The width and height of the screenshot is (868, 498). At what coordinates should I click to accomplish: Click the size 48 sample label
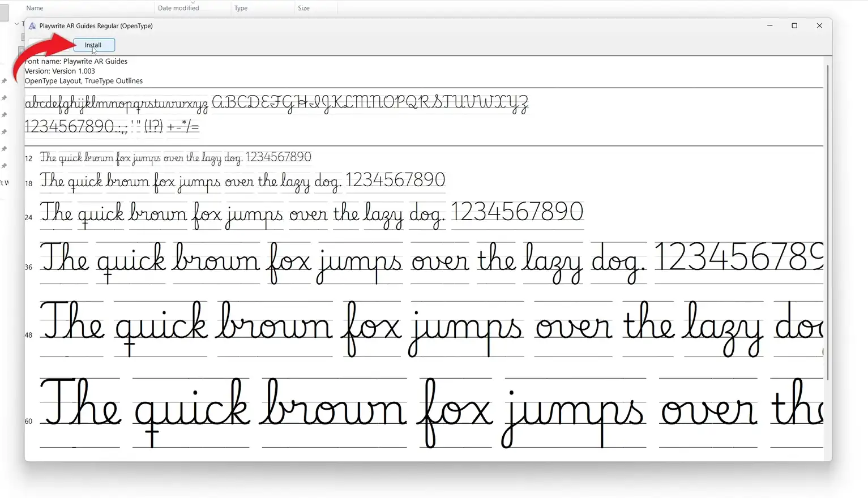[28, 335]
